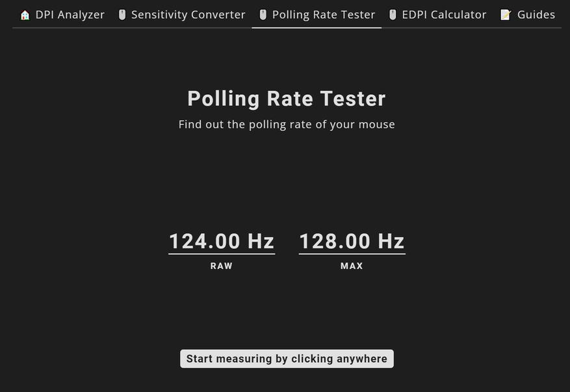Click the underline beneath the 124.00 Hz value
This screenshot has width=570, height=392.
coord(222,254)
